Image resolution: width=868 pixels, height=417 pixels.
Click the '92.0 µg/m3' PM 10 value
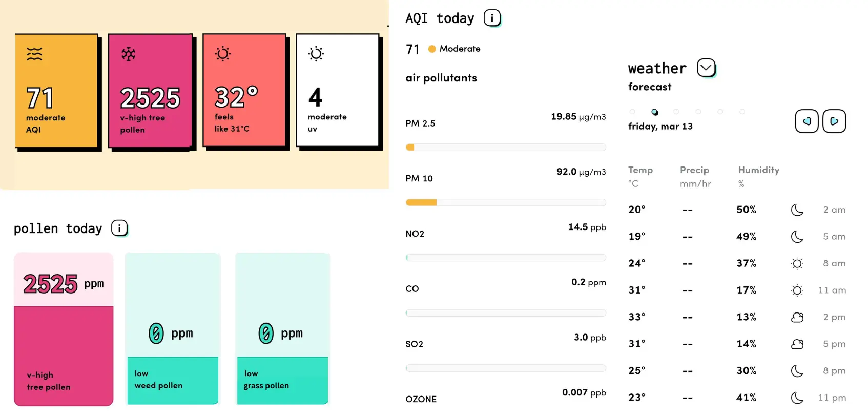[x=581, y=172]
